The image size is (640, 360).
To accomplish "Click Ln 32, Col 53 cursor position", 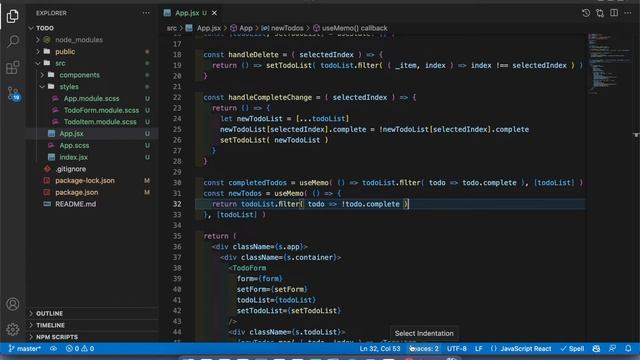I will tap(380, 349).
